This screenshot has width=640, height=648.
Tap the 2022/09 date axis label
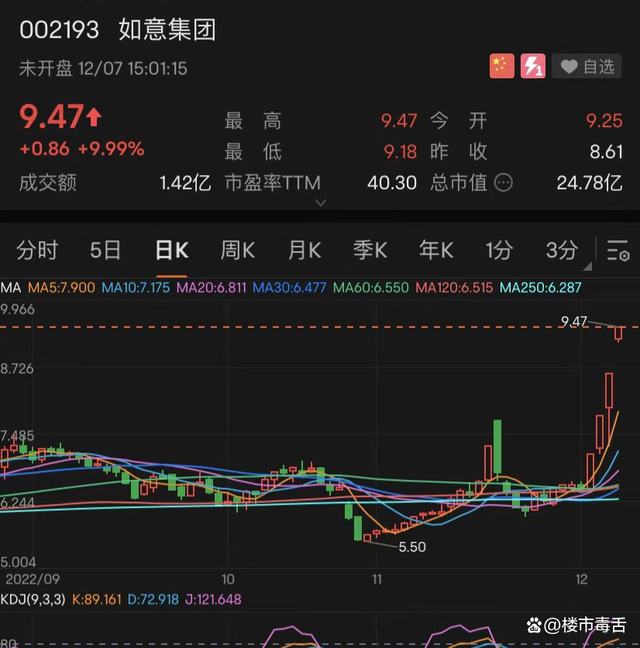point(33,579)
